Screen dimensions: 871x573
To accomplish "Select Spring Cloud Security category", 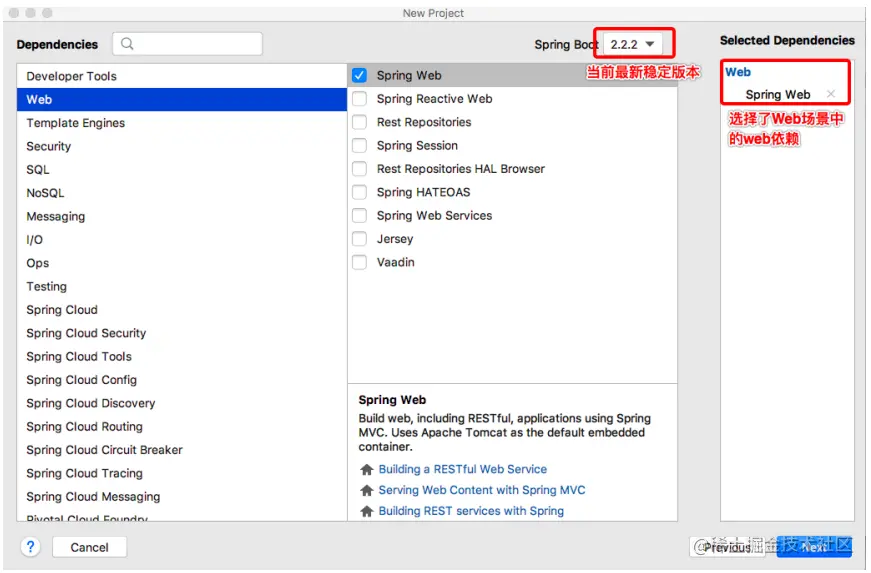I will click(182, 333).
